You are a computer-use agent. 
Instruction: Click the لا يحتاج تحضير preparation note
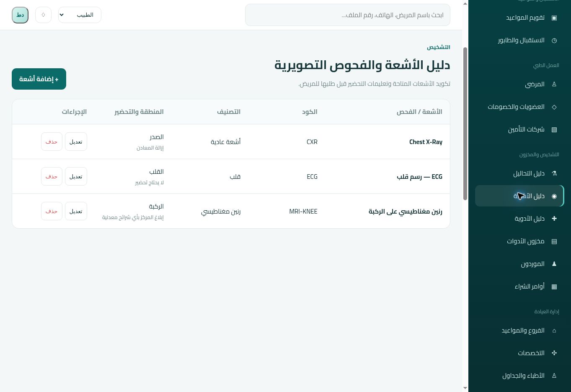149,183
